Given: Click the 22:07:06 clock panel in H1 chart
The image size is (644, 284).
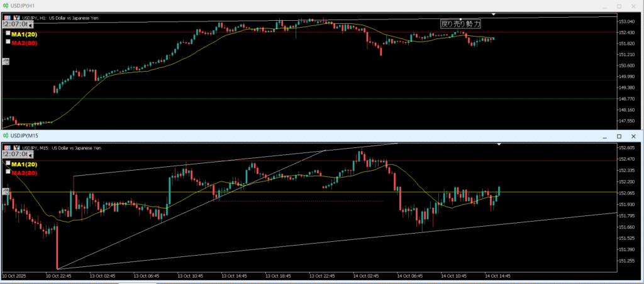Looking at the screenshot, I should pyautogui.click(x=15, y=25).
